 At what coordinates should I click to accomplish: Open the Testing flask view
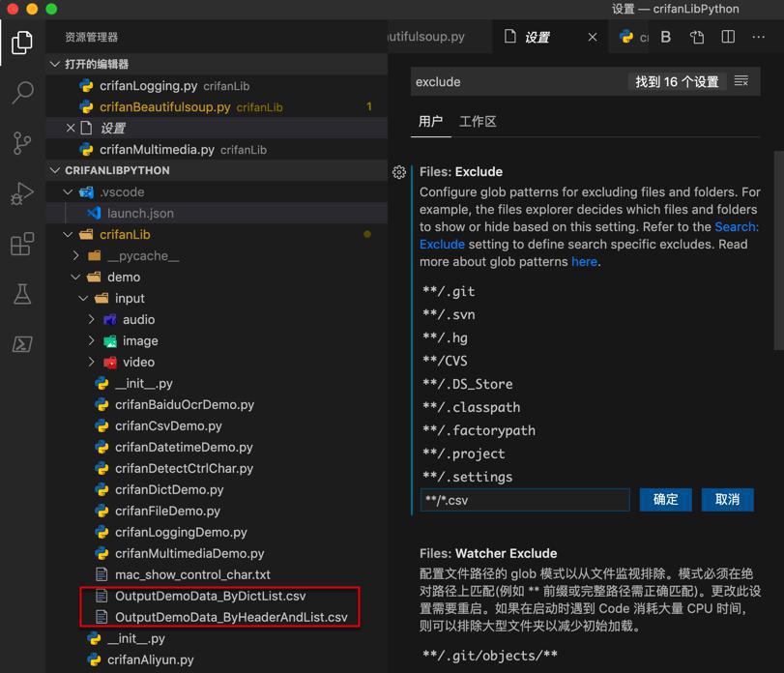pos(22,294)
